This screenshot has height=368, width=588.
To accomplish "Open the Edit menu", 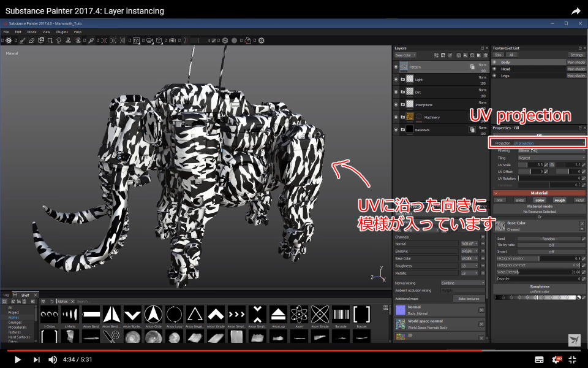I will tap(18, 32).
